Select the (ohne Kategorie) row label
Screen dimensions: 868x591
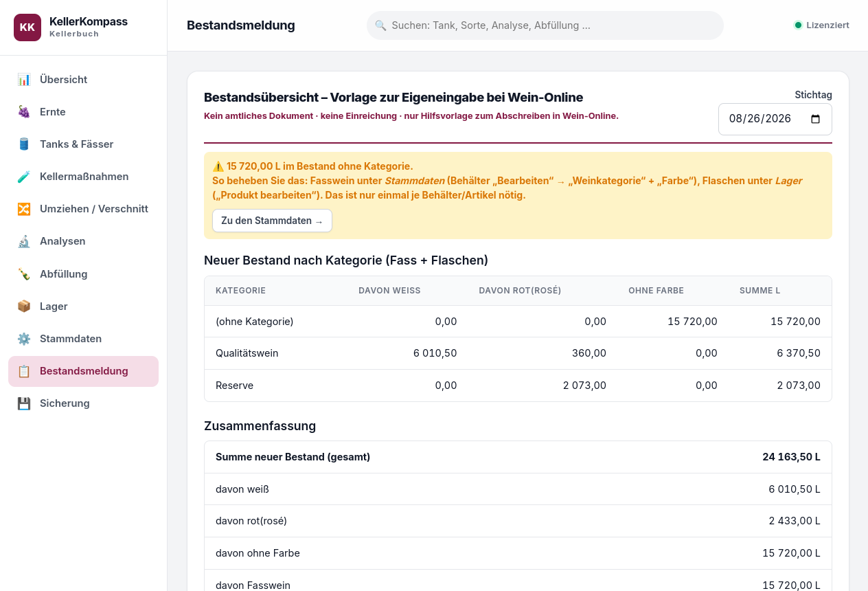pyautogui.click(x=254, y=322)
